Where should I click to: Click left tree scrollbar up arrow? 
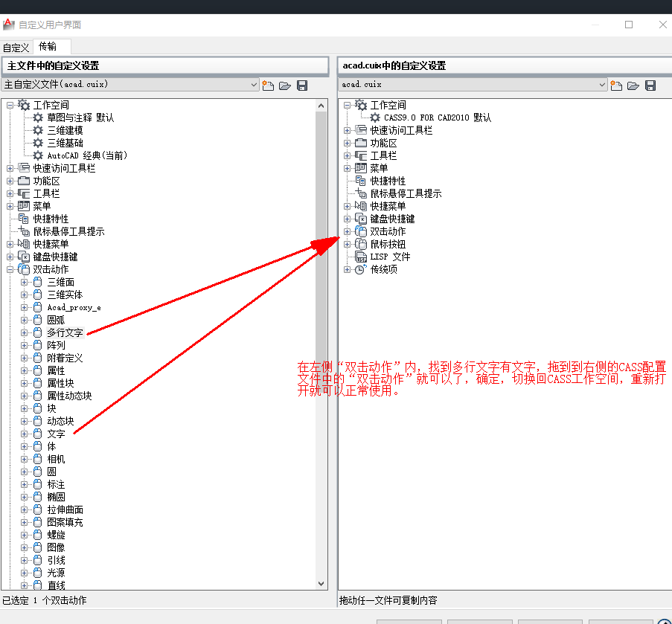click(321, 106)
